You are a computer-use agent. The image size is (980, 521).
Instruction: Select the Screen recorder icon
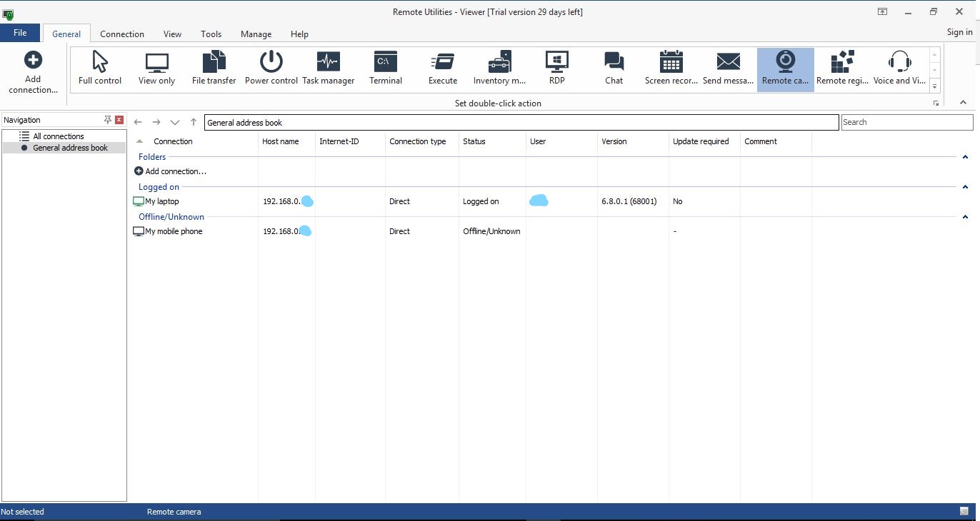pos(671,69)
